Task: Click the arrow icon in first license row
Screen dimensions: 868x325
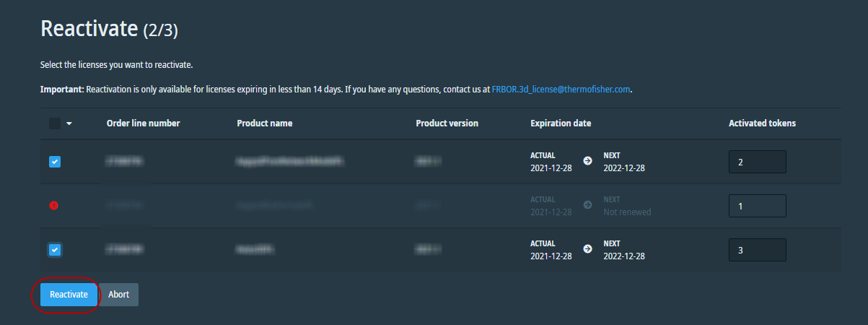Action: (x=587, y=161)
